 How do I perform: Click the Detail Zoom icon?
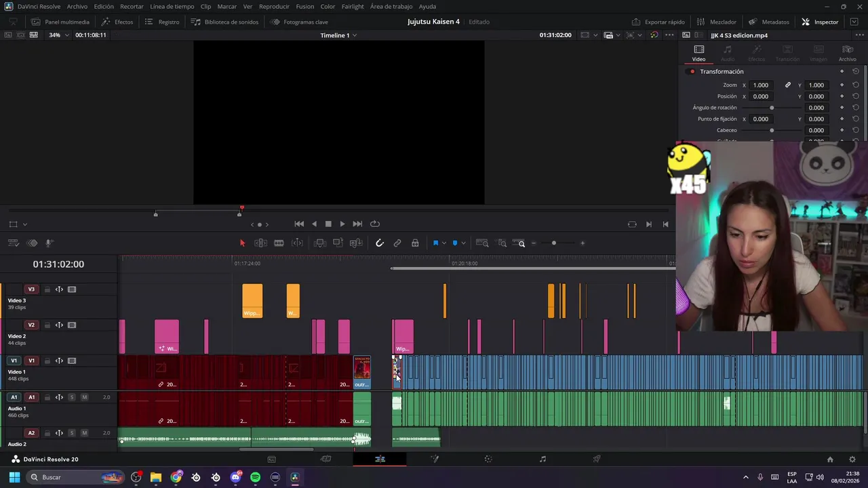pos(502,243)
